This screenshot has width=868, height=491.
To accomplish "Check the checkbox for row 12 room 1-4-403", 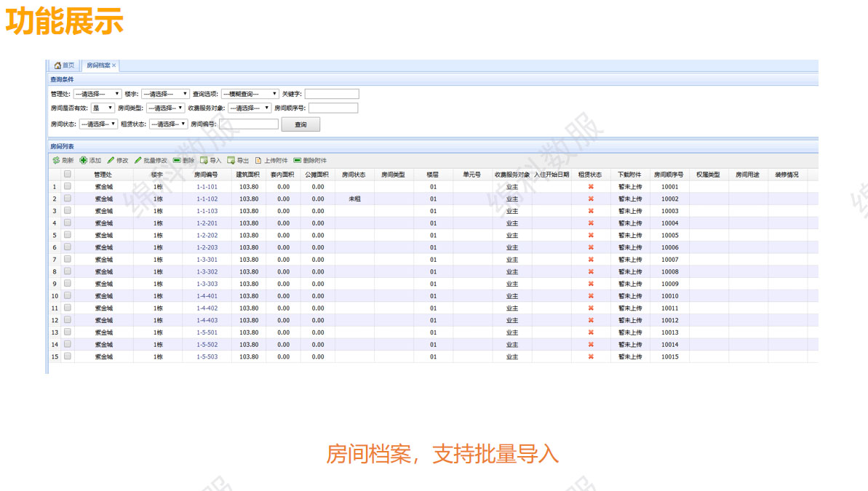I will 68,320.
